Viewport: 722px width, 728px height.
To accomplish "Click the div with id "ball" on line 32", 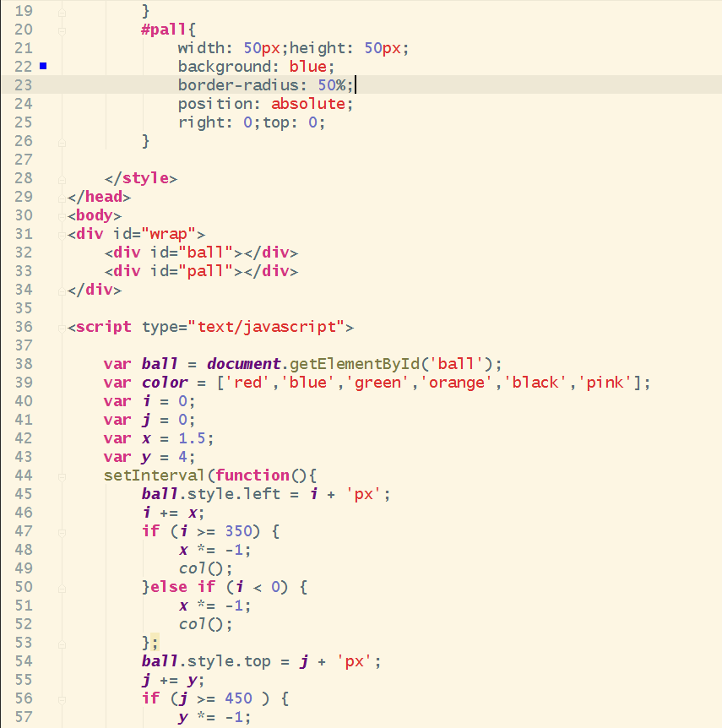I will point(201,253).
